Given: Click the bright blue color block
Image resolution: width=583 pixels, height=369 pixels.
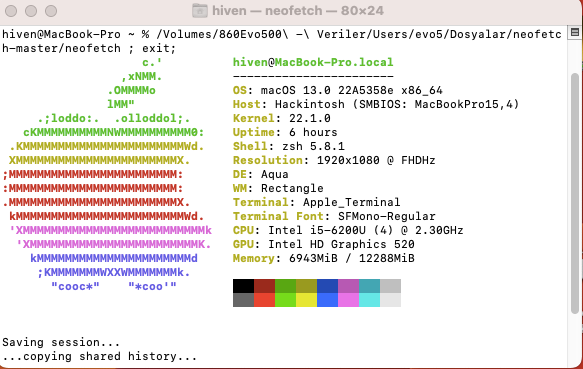Looking at the screenshot, I should tap(328, 300).
